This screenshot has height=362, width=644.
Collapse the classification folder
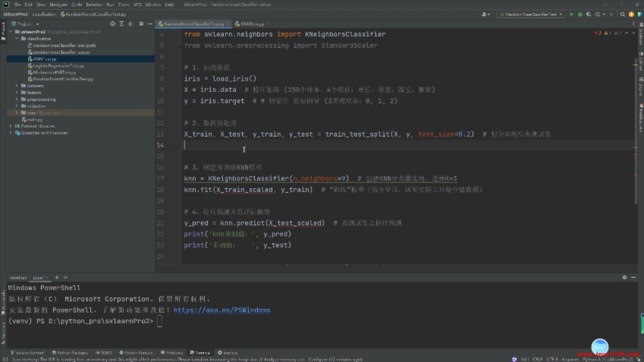click(x=16, y=39)
